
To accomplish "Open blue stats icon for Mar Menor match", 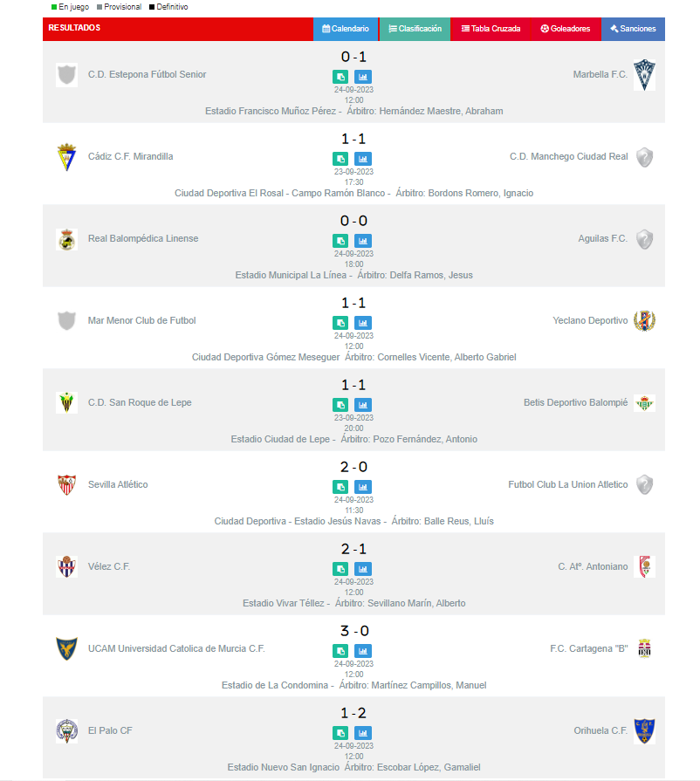I will [363, 323].
